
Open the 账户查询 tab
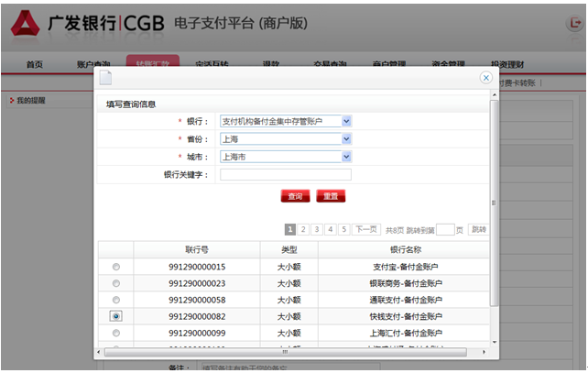93,64
